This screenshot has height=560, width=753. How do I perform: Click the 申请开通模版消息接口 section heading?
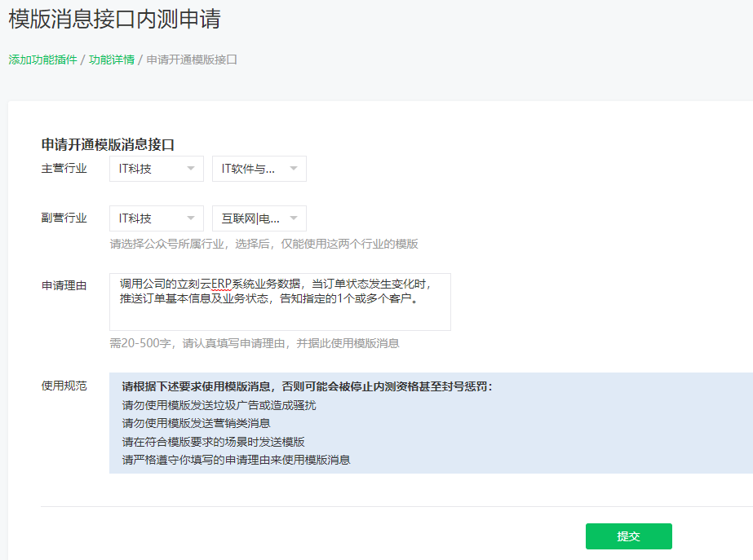click(x=108, y=144)
